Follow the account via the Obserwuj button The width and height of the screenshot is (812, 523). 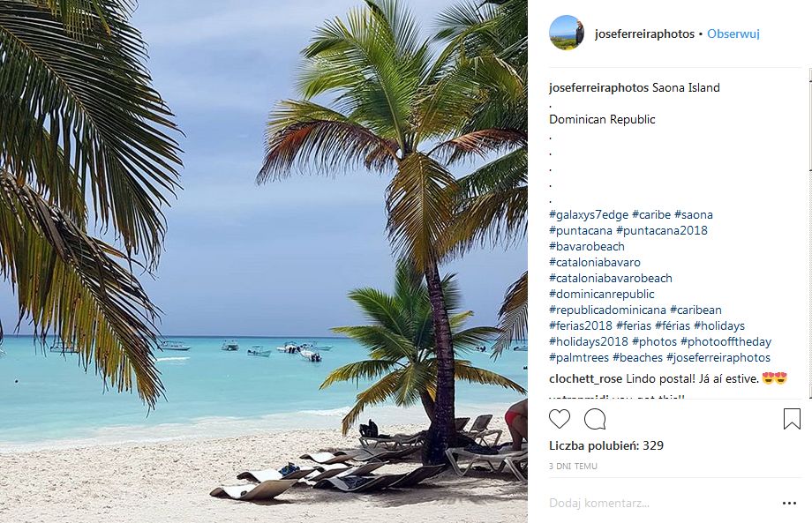tap(733, 34)
